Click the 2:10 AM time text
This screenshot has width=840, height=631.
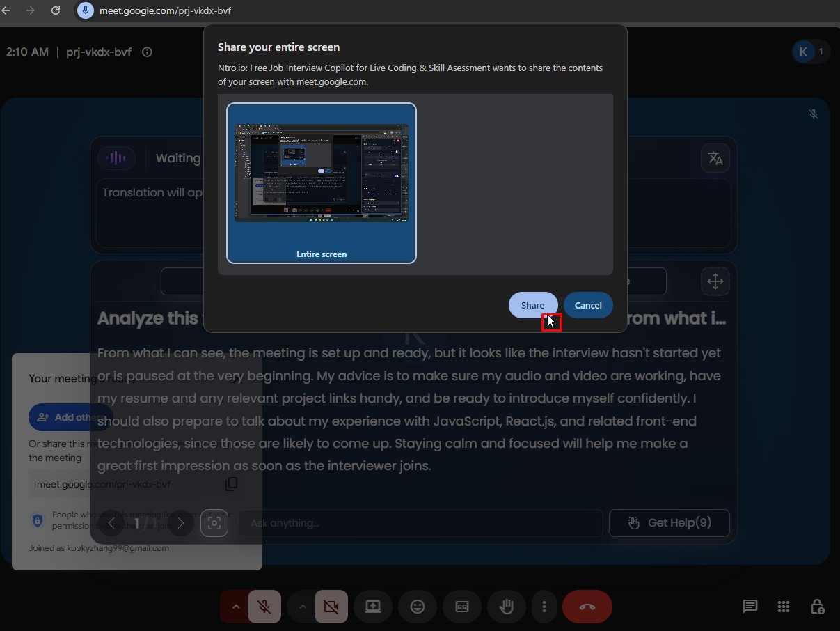point(27,52)
